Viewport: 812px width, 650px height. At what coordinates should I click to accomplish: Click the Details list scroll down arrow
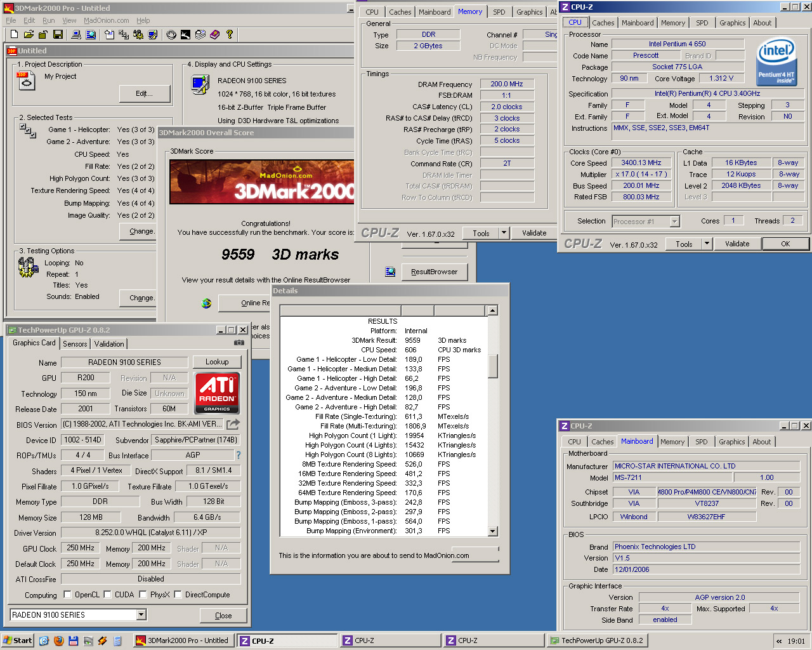492,531
